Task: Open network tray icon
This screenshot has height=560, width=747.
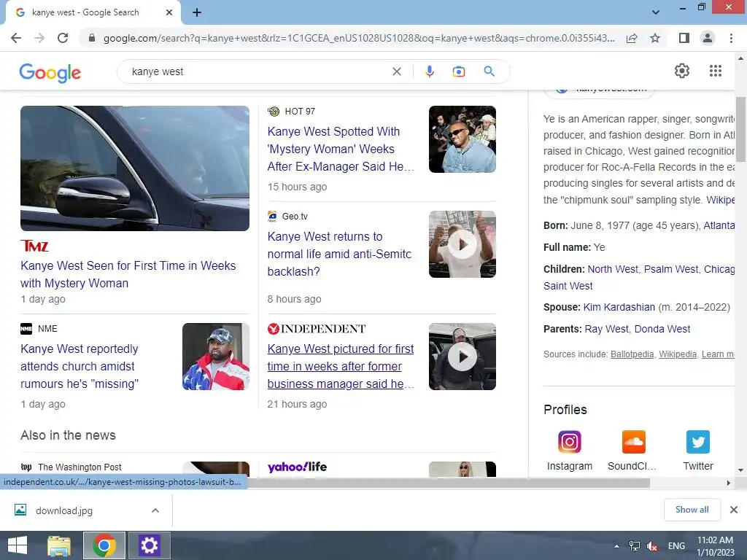Action: [634, 546]
